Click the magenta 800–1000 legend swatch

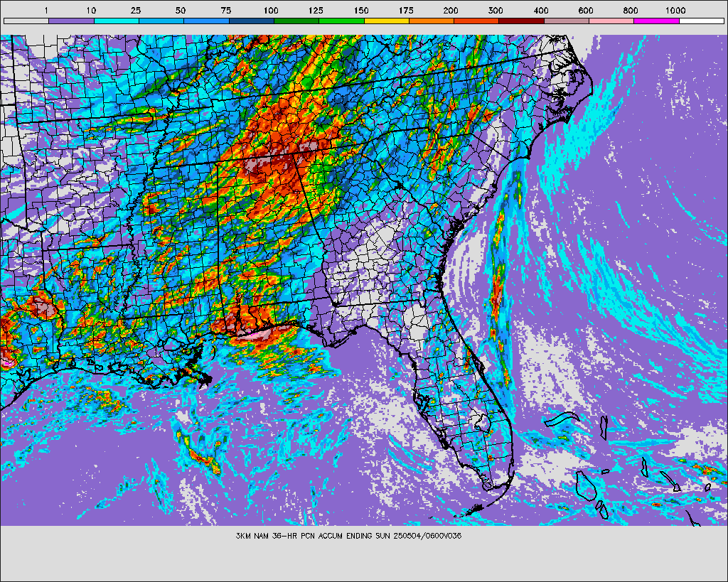(x=657, y=21)
